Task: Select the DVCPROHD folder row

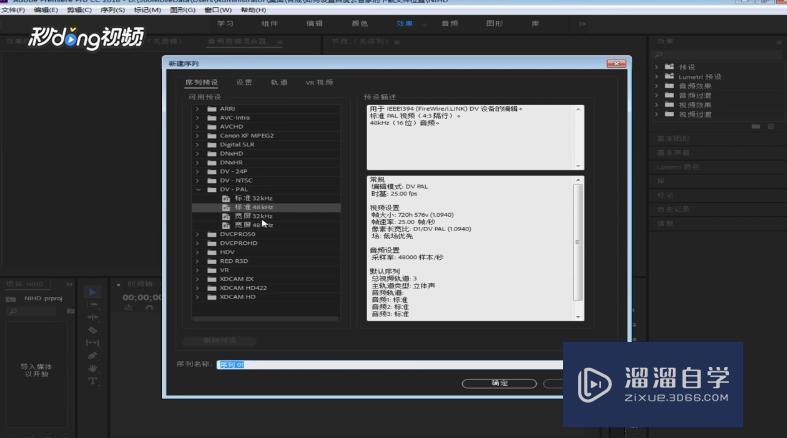Action: (x=266, y=243)
